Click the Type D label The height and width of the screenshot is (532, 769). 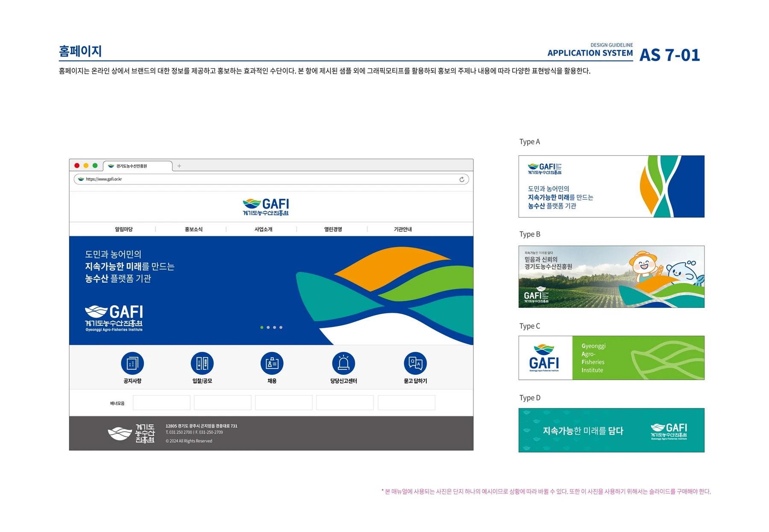[530, 398]
